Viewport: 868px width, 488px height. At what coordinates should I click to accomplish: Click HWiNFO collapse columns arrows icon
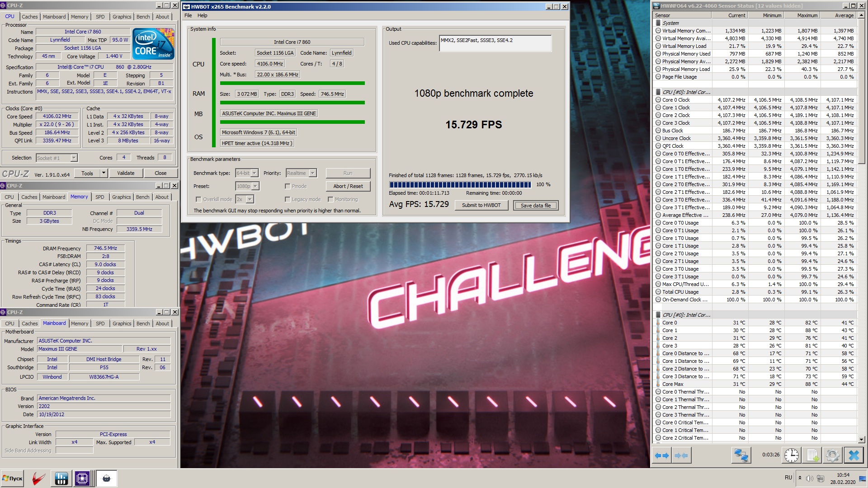[681, 455]
